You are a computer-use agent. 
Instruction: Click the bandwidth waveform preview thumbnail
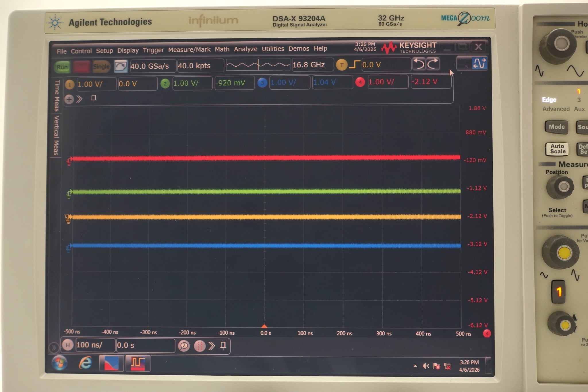(258, 65)
